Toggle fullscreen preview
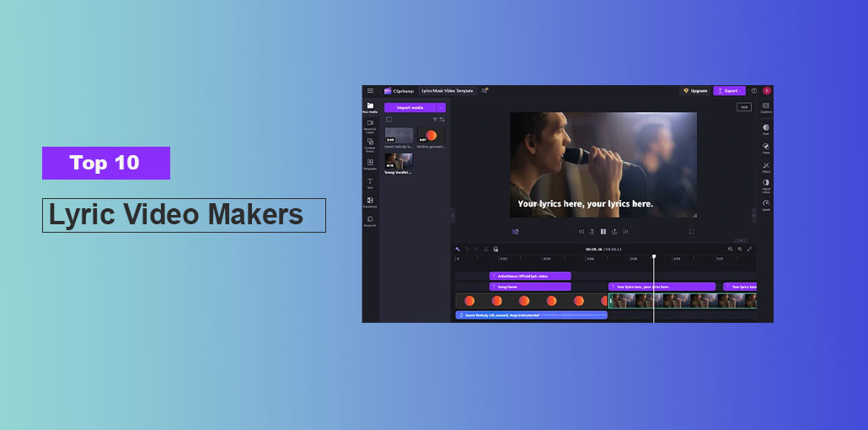Image resolution: width=868 pixels, height=430 pixels. click(x=691, y=232)
